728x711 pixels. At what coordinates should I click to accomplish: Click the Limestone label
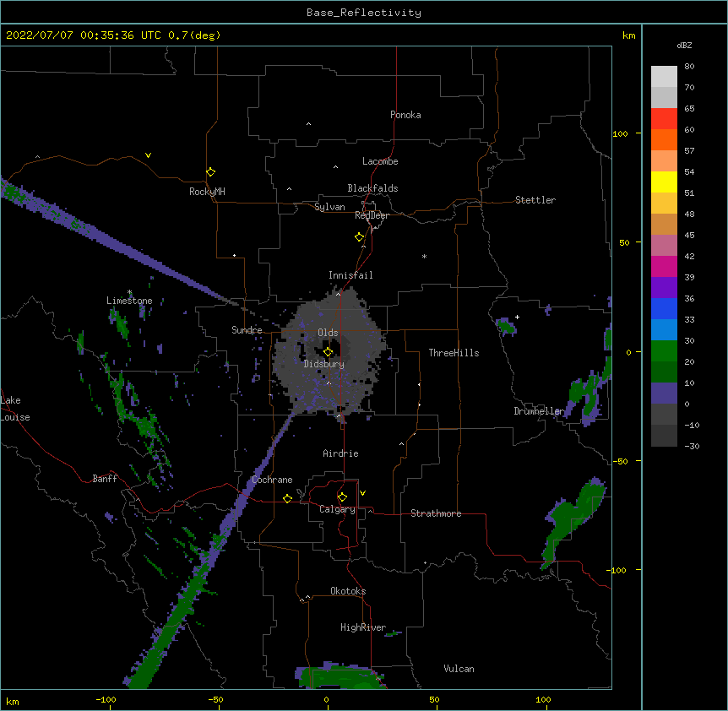tap(129, 301)
